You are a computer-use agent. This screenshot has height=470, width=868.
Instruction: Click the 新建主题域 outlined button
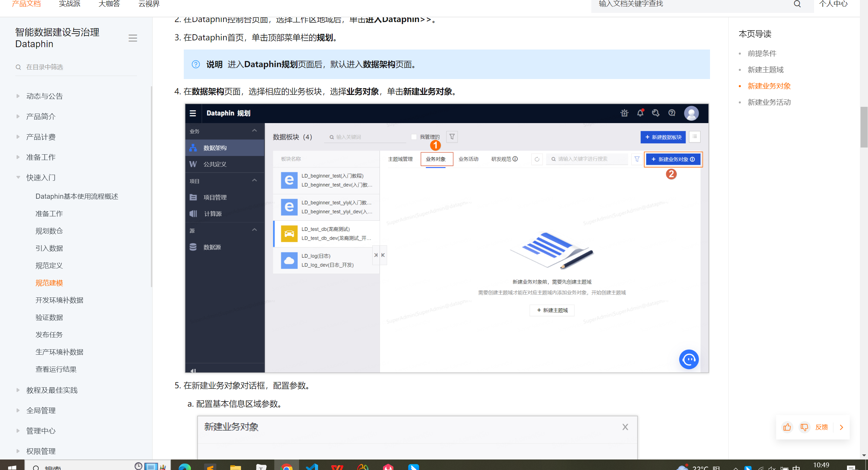click(x=552, y=310)
